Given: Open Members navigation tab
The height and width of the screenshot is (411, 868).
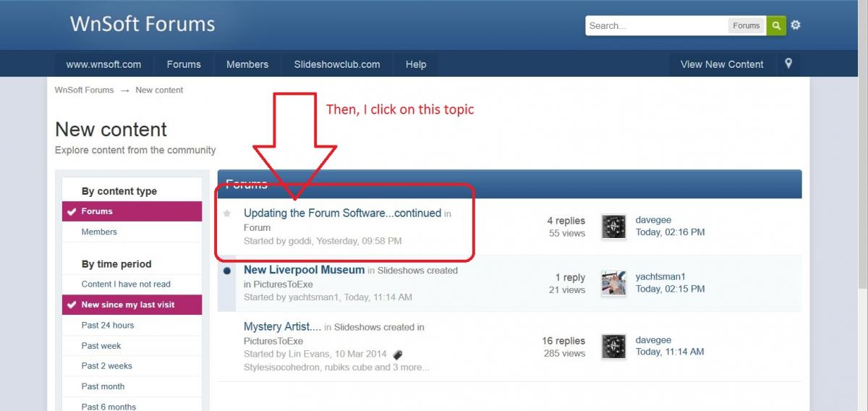Looking at the screenshot, I should pos(247,64).
